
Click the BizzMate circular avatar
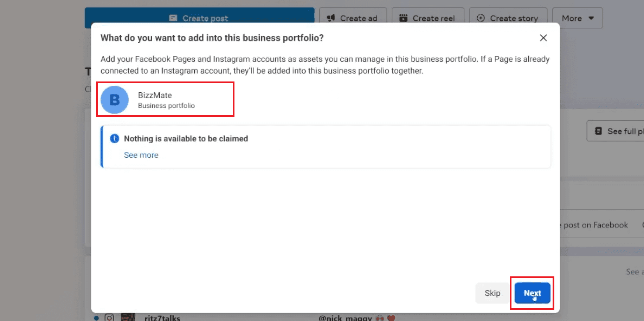(x=114, y=99)
